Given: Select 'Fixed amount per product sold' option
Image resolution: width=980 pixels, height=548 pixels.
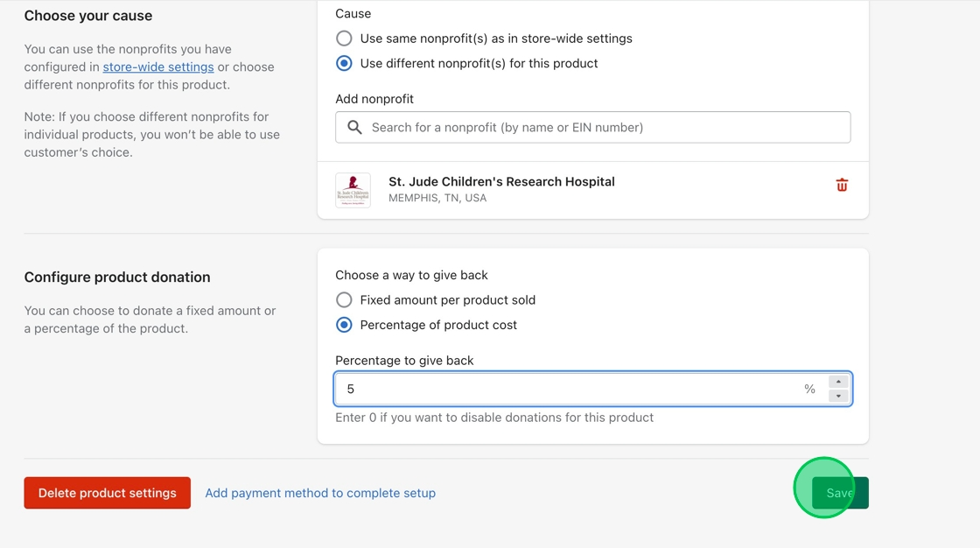Looking at the screenshot, I should point(345,300).
